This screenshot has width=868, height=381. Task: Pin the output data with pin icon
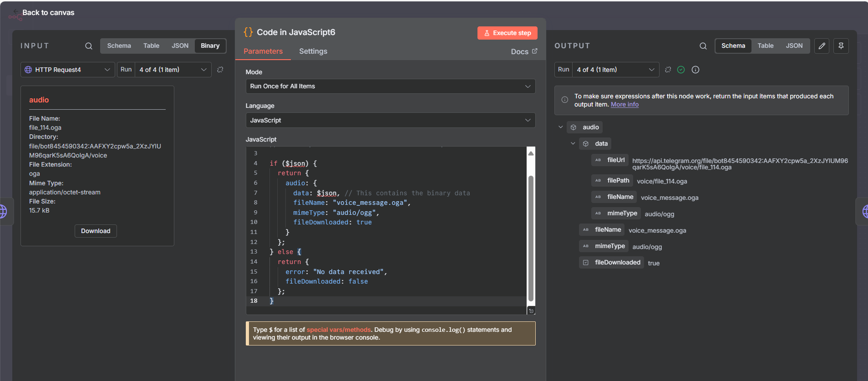(841, 46)
